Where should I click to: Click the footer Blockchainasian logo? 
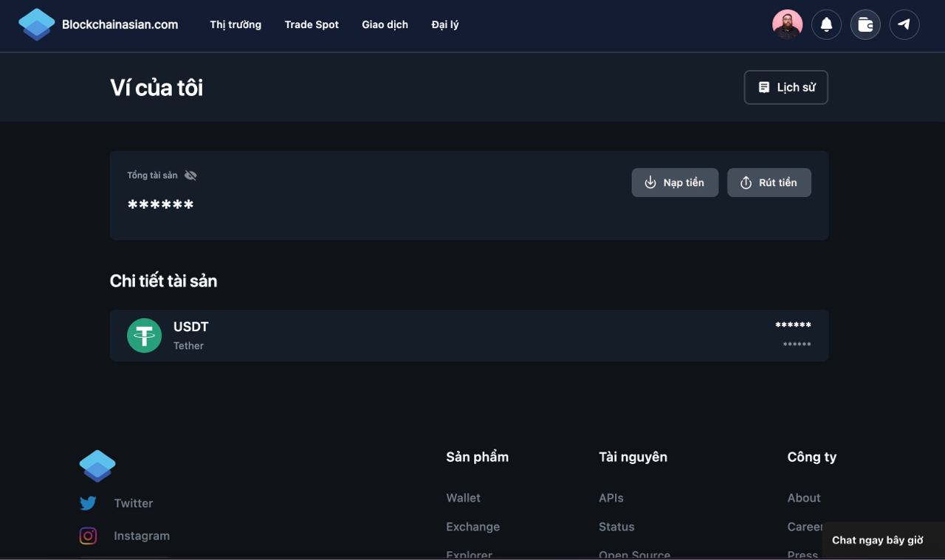click(x=97, y=466)
